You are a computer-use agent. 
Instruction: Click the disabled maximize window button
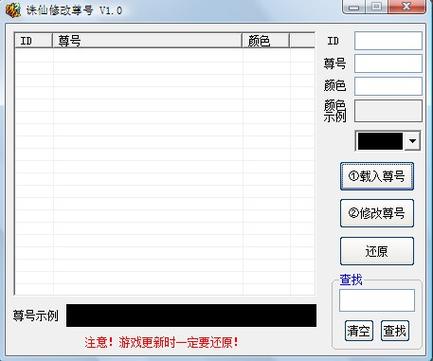tap(376, 7)
